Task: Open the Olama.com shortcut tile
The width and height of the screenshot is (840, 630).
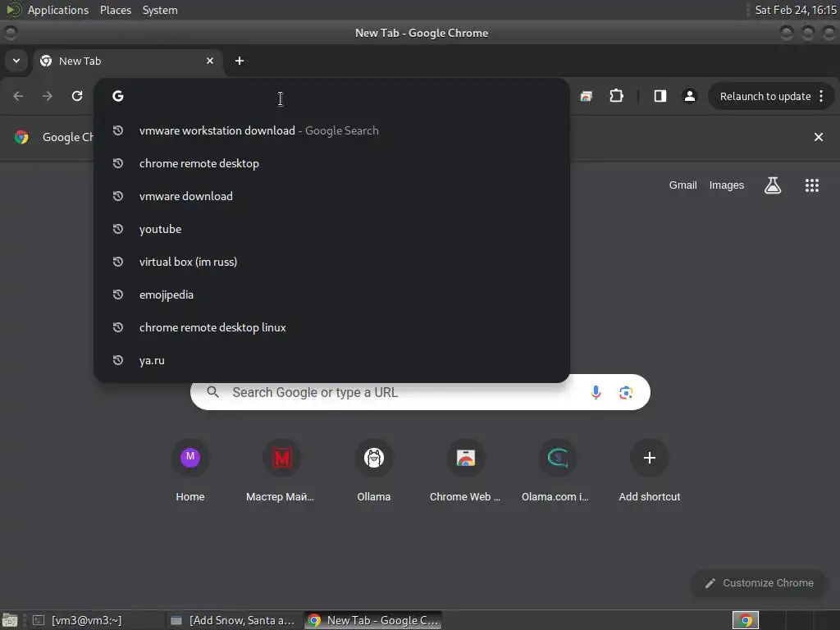Action: (555, 471)
